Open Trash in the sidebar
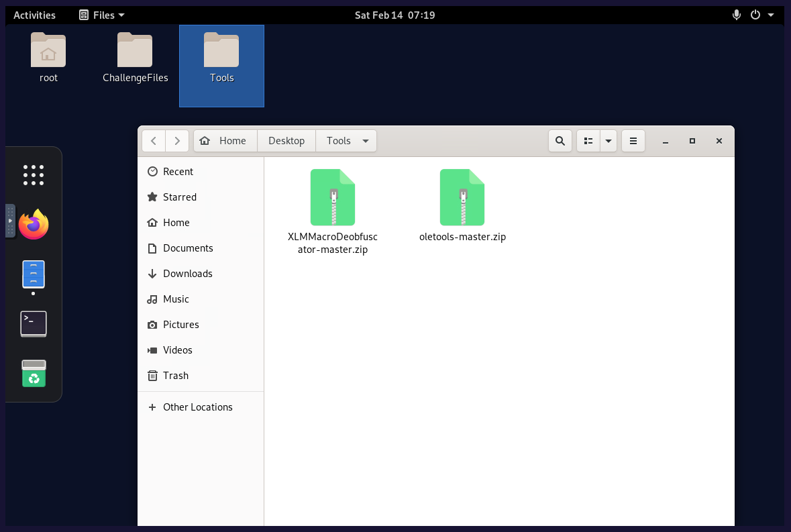 coord(175,376)
